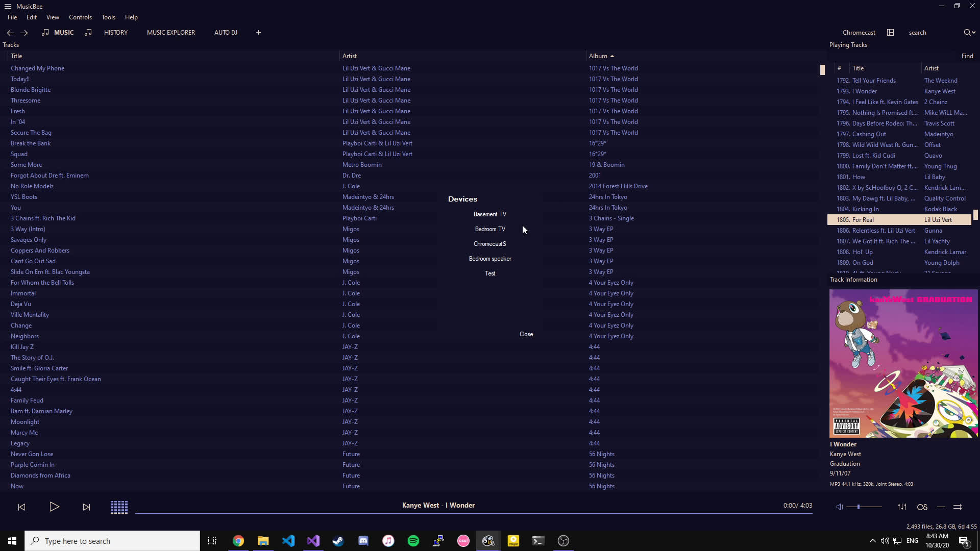Click the Last.fm scrobble icon
Image resolution: width=980 pixels, height=551 pixels.
point(922,507)
